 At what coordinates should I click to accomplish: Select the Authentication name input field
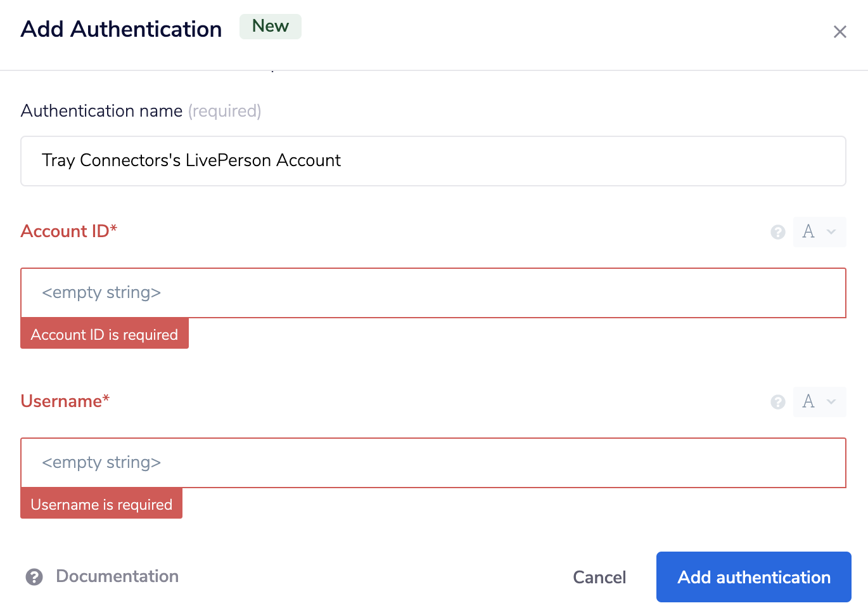point(433,160)
